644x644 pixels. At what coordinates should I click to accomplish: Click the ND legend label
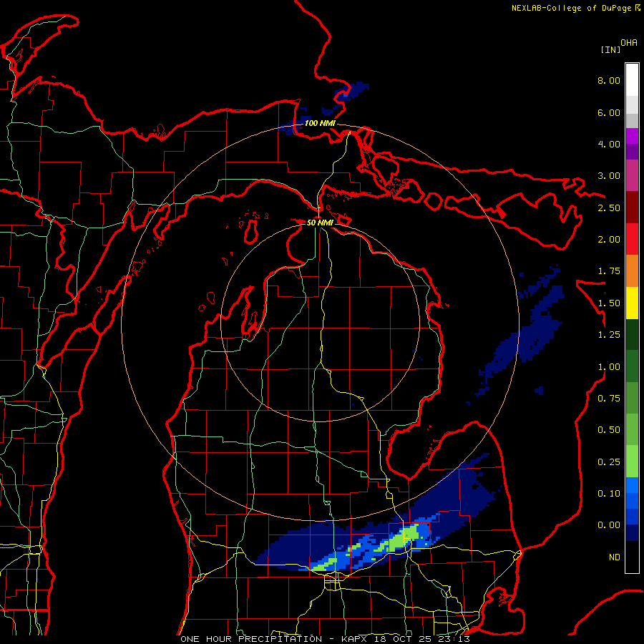[615, 557]
